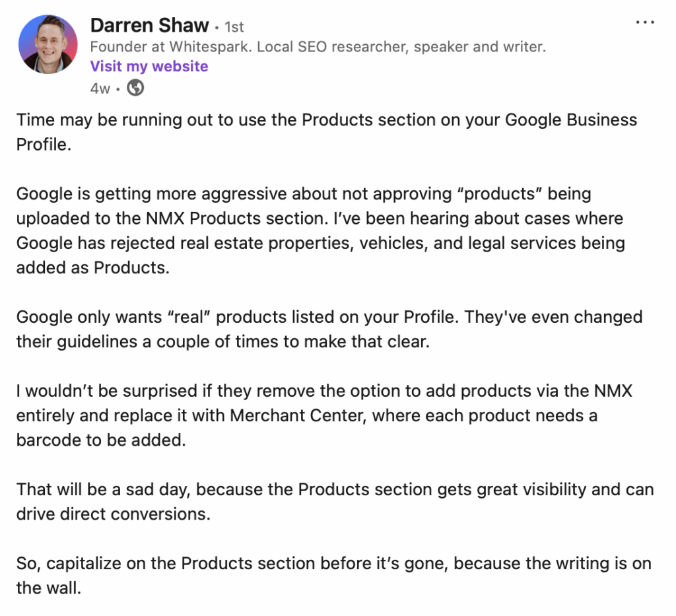Click the 1st degree connection label

[x=234, y=27]
